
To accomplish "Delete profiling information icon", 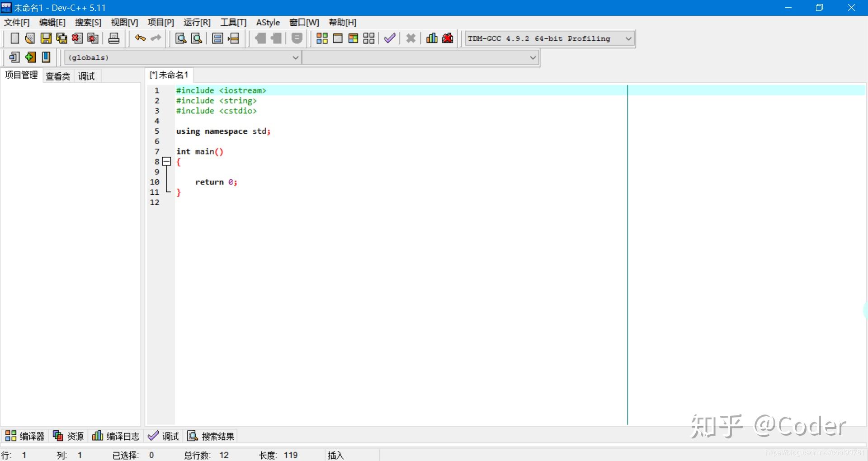I will pyautogui.click(x=448, y=38).
